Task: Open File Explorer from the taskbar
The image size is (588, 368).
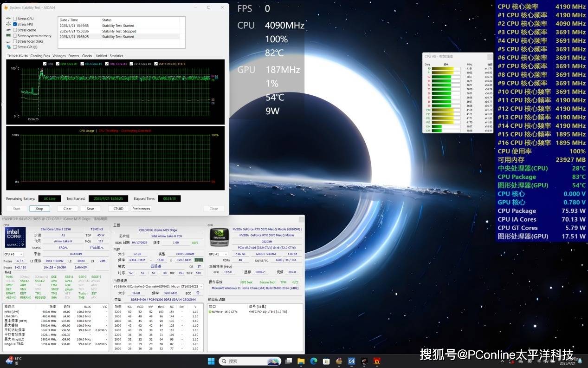Action: pos(301,361)
